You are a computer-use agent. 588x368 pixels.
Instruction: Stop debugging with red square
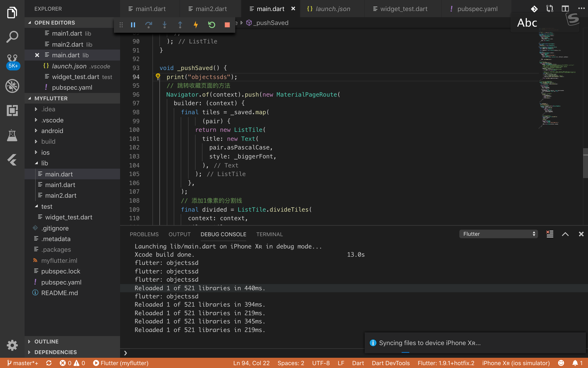coord(227,25)
